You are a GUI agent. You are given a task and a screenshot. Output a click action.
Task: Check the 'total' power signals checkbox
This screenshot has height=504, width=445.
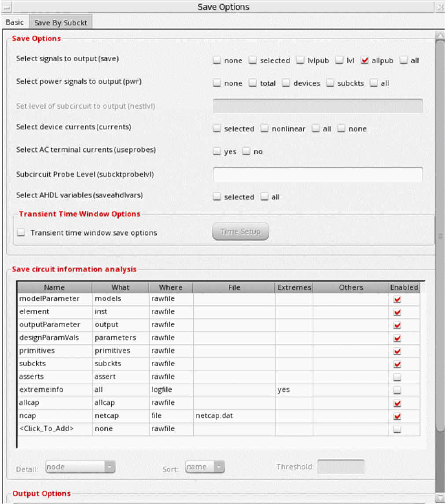253,83
